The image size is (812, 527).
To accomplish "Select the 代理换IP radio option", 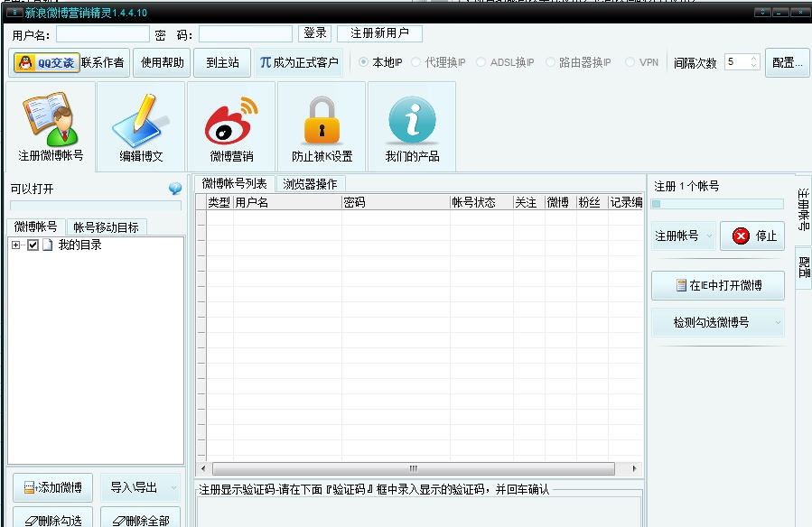I will [x=415, y=62].
